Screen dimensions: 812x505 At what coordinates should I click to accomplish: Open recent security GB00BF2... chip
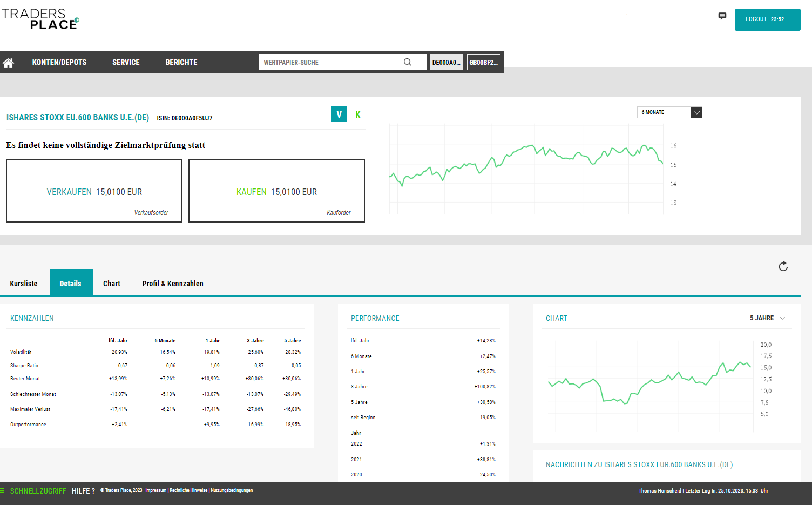pos(483,62)
